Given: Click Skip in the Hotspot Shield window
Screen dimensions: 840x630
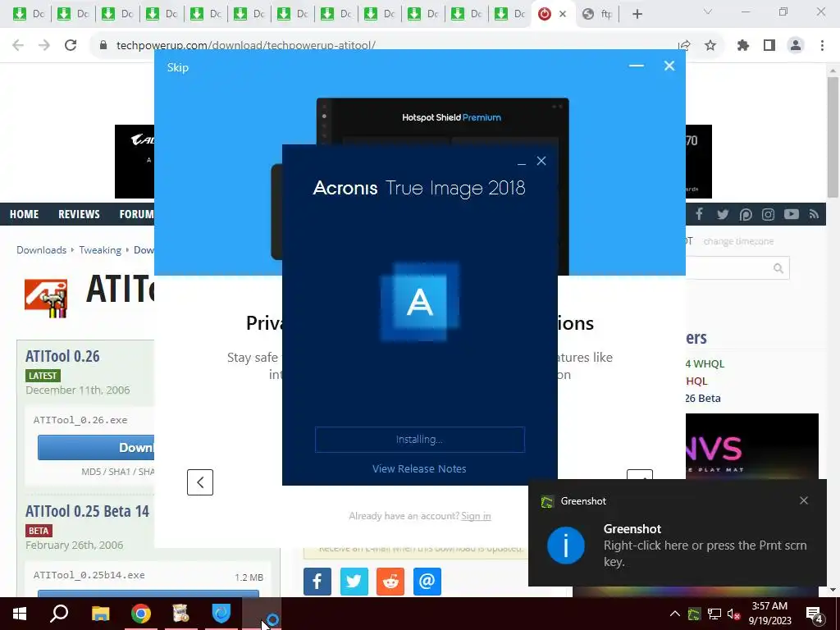Looking at the screenshot, I should [x=177, y=67].
